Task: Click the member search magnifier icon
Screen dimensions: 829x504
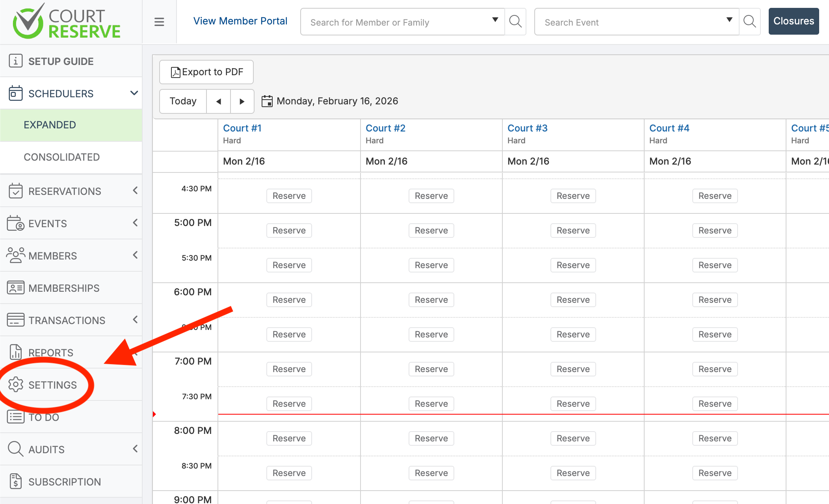Action: pyautogui.click(x=515, y=22)
